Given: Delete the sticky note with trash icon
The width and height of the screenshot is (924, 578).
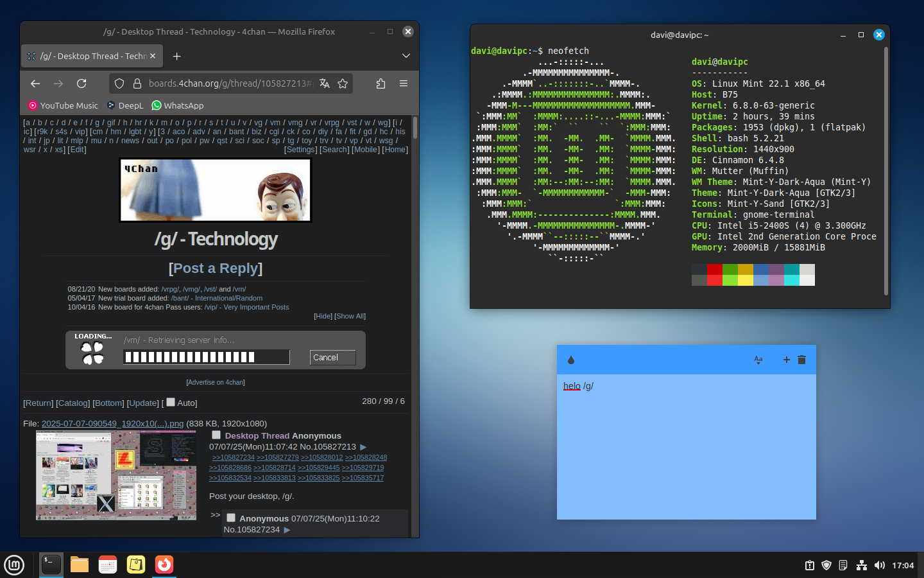Looking at the screenshot, I should pos(801,360).
